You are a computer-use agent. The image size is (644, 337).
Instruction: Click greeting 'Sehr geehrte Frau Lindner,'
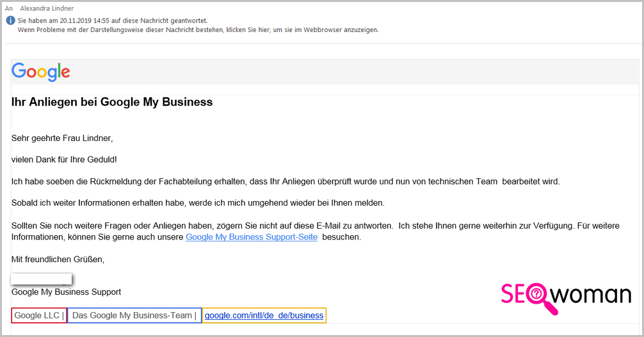click(x=62, y=138)
